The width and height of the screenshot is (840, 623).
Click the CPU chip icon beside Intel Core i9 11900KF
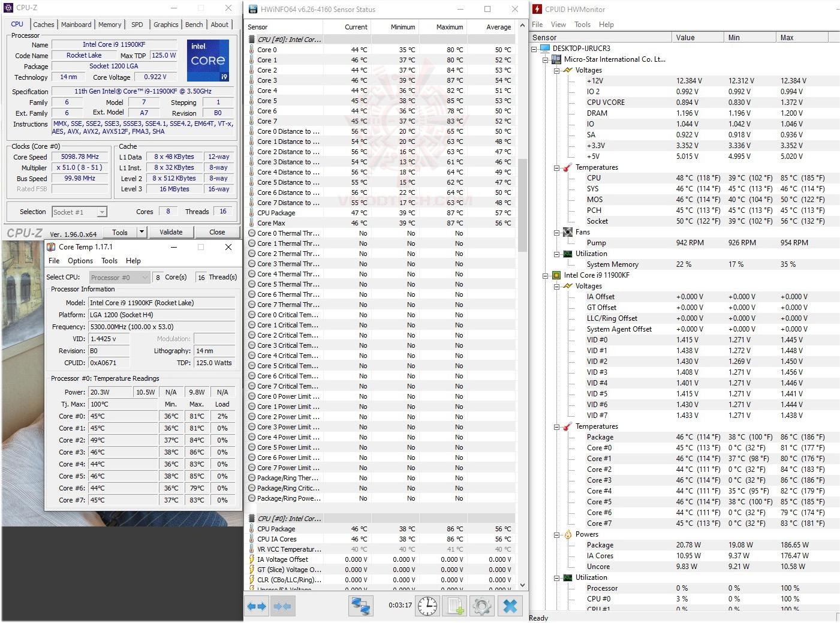tap(556, 275)
